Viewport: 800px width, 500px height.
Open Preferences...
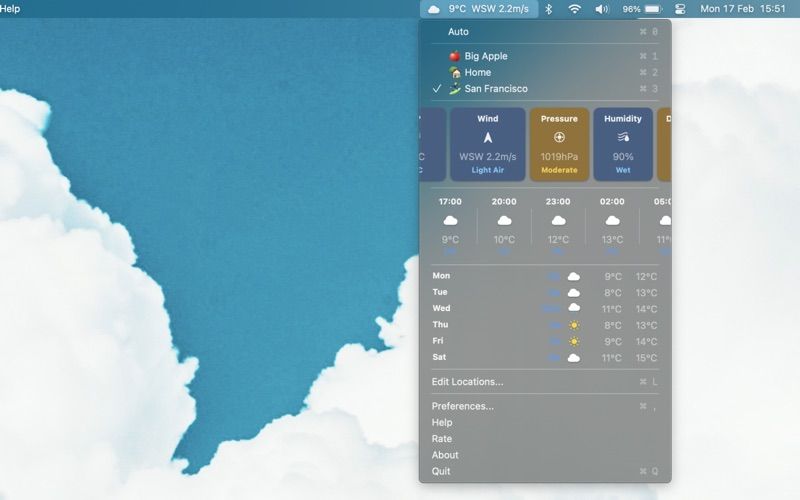pyautogui.click(x=545, y=406)
